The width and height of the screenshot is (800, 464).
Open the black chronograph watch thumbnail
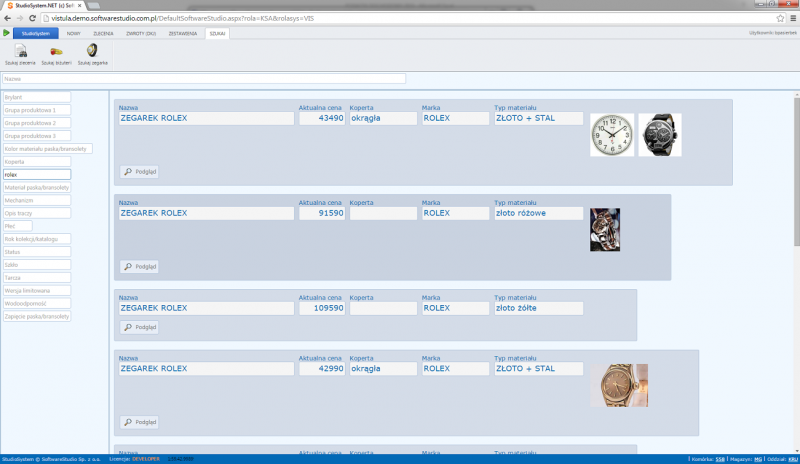pos(659,134)
